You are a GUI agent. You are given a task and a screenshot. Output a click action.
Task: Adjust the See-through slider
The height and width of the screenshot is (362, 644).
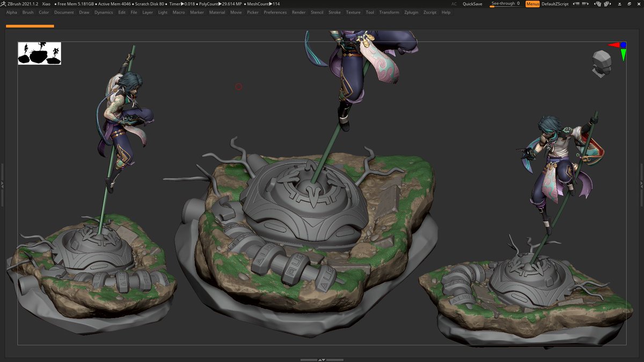point(506,4)
